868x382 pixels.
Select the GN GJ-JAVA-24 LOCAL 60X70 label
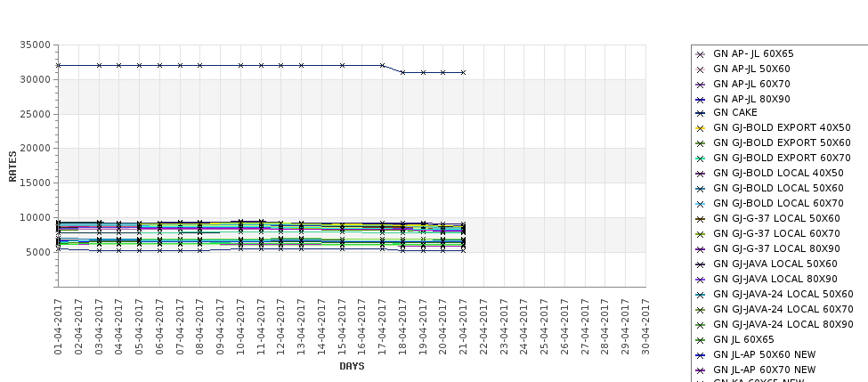pos(783,310)
